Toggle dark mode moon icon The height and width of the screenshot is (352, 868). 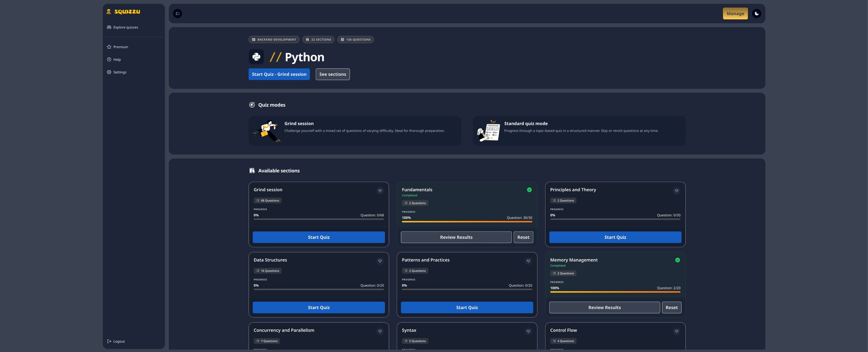point(757,14)
